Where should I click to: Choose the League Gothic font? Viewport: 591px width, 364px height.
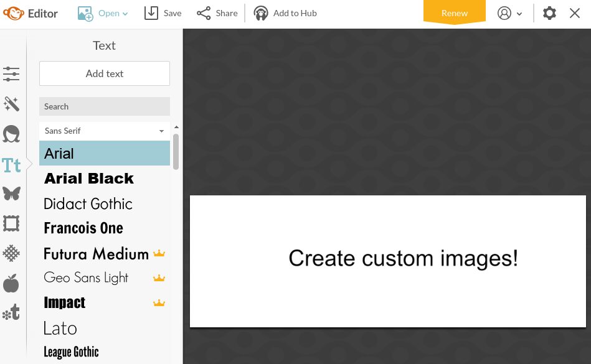[x=105, y=352]
